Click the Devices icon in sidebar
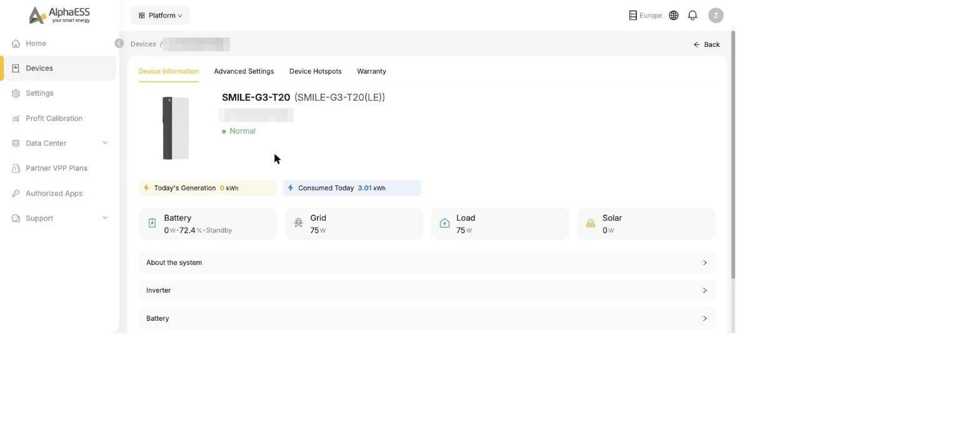The height and width of the screenshot is (444, 980). coord(16,68)
